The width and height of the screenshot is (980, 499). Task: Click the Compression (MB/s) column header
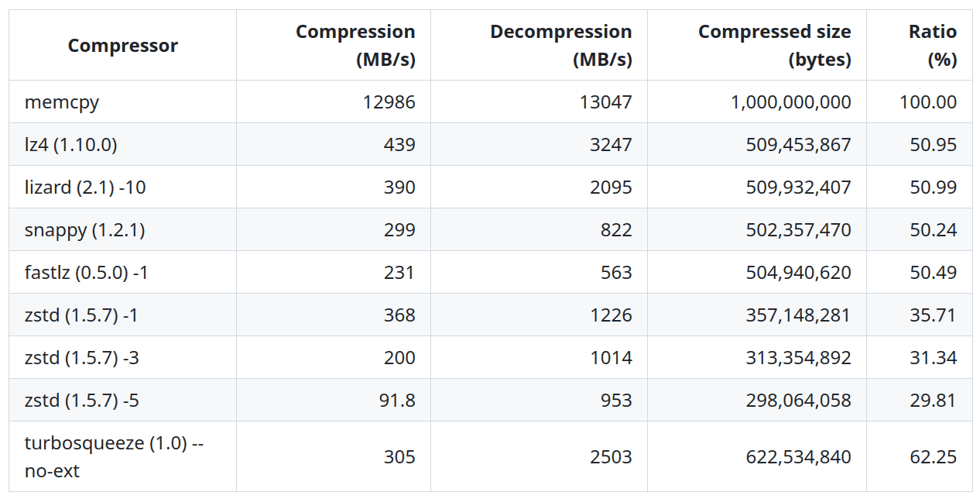click(355, 46)
